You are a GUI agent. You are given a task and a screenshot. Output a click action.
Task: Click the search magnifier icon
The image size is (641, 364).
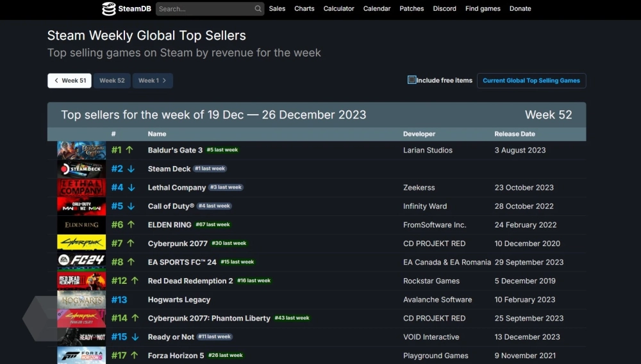pos(258,9)
